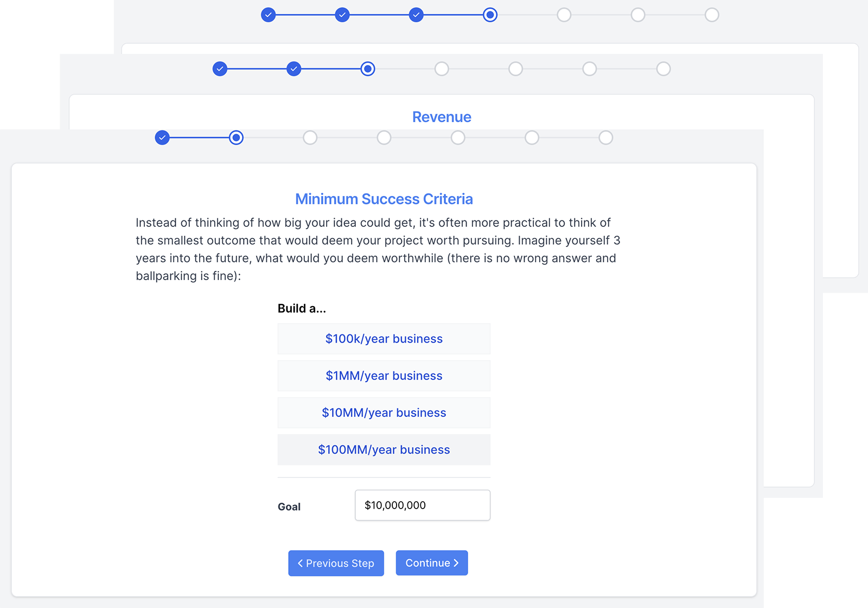Click first checkmark step in topmost progress bar
This screenshot has height=608, width=868.
(268, 15)
